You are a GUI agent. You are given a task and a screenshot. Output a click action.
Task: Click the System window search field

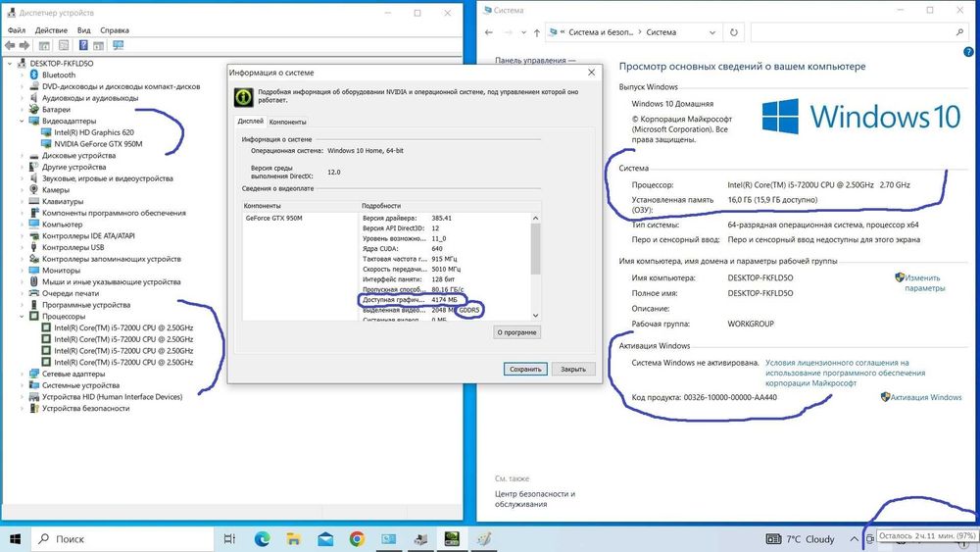point(853,32)
